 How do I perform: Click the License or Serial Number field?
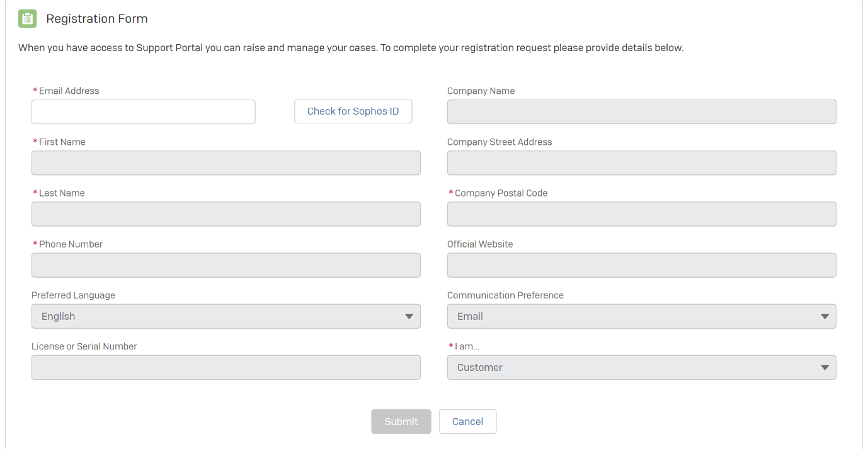point(226,367)
